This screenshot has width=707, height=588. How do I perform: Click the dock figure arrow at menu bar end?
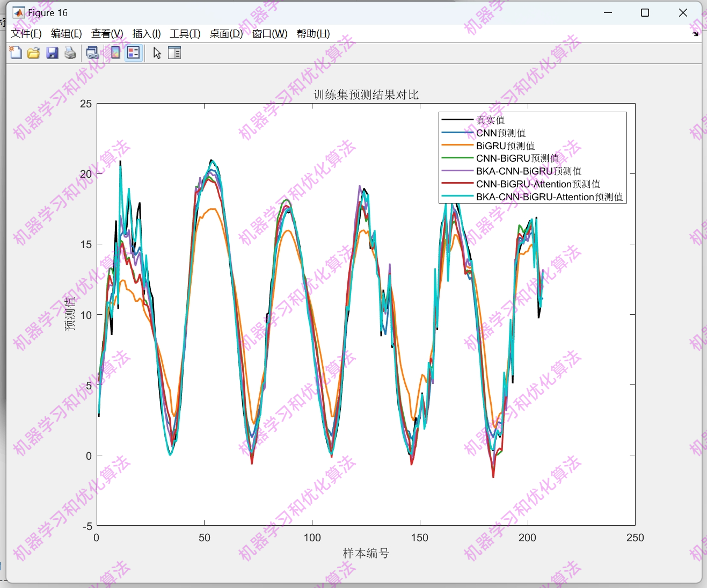coord(695,34)
